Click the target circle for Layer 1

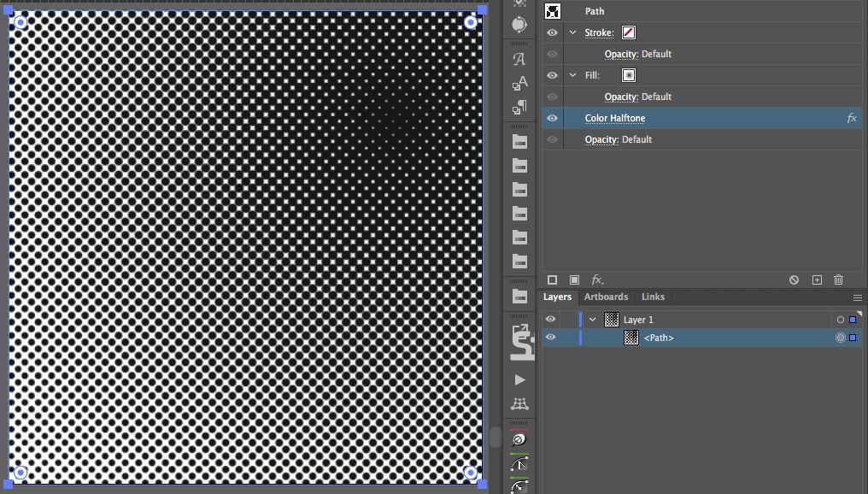(841, 320)
